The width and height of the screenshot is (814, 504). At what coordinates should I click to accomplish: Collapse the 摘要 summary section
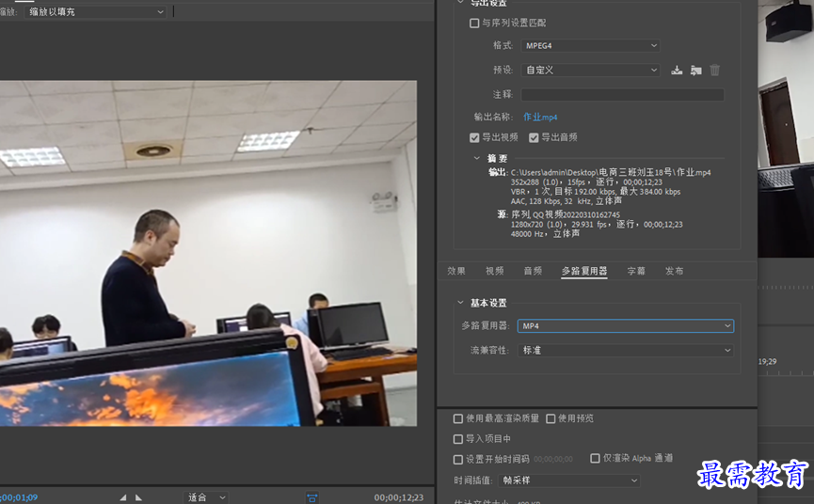click(476, 158)
